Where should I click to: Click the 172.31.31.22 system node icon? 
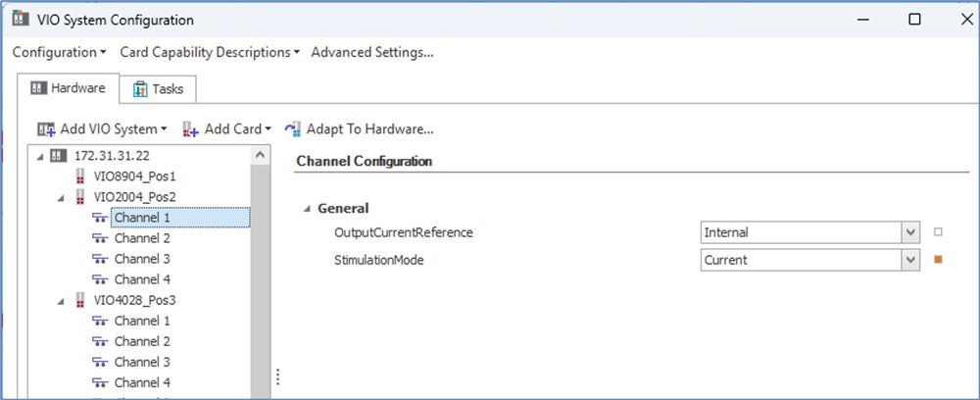[x=58, y=155]
